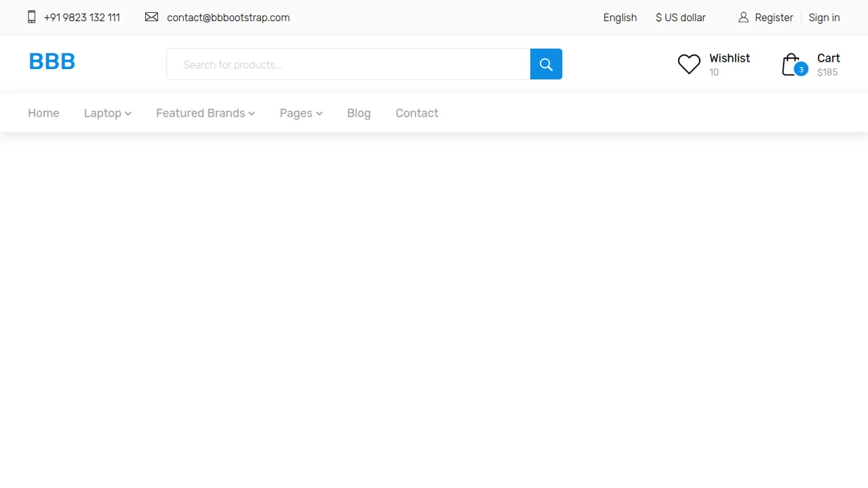Open the cart by clicking the bag icon
868x488 pixels.
(792, 64)
